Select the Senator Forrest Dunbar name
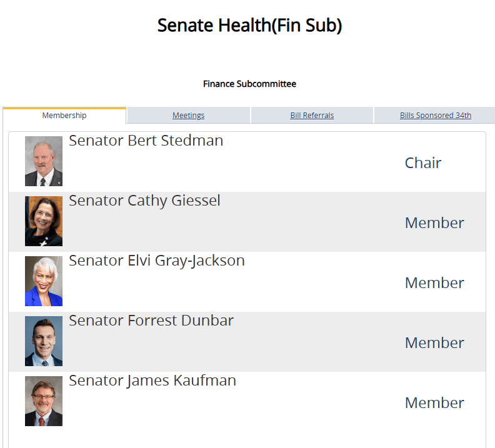495x448 pixels. point(151,321)
